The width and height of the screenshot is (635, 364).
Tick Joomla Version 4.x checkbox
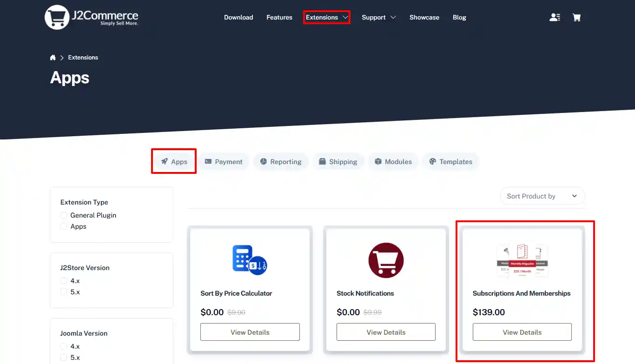click(x=64, y=346)
